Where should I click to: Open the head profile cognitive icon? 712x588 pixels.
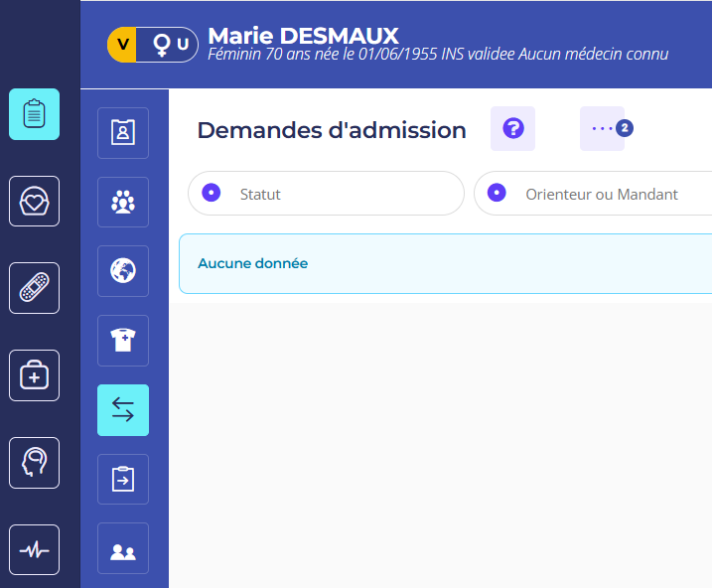tap(34, 463)
